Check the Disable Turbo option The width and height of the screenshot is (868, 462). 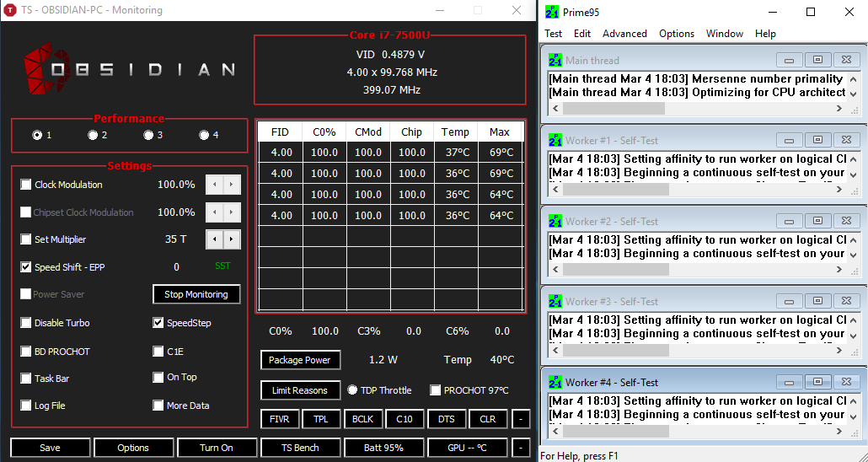point(25,323)
